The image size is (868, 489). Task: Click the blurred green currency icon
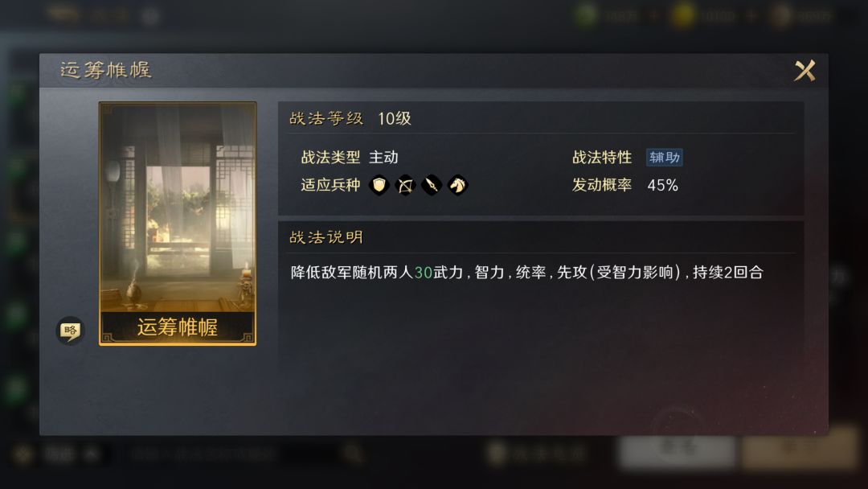coord(585,15)
